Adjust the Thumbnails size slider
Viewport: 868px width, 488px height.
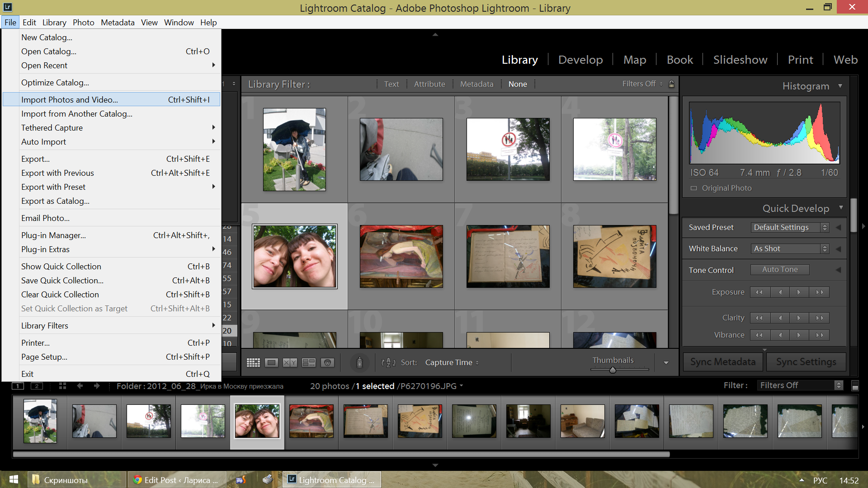(613, 370)
